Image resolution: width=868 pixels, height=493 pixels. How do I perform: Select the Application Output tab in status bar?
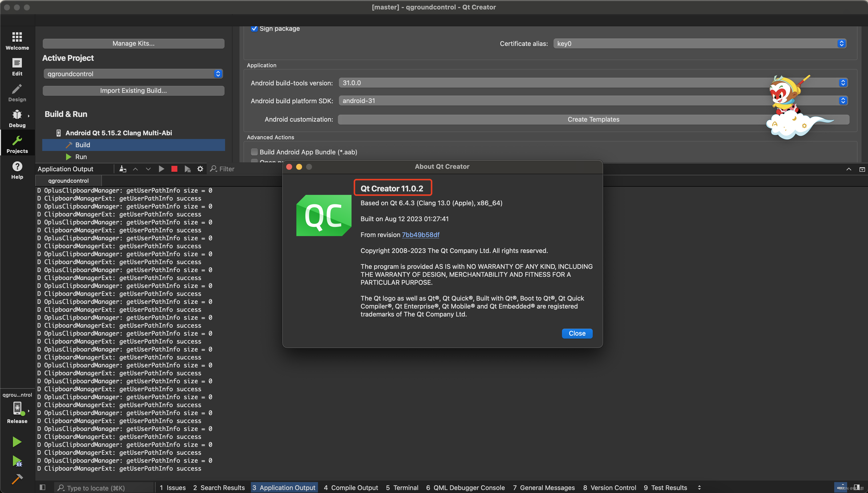(x=284, y=488)
